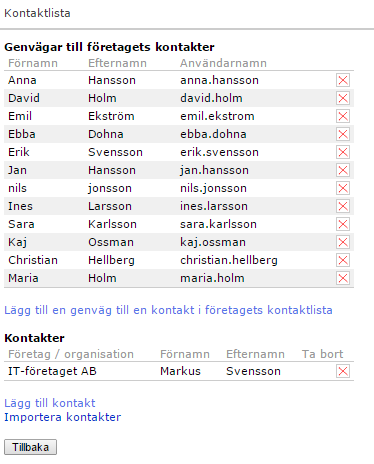
Task: Delete Erik Svensson shortcut with X icon
Action: (343, 152)
